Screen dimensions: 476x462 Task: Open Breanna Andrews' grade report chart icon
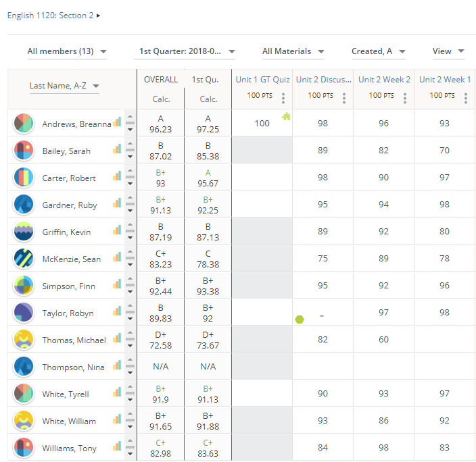coord(117,122)
